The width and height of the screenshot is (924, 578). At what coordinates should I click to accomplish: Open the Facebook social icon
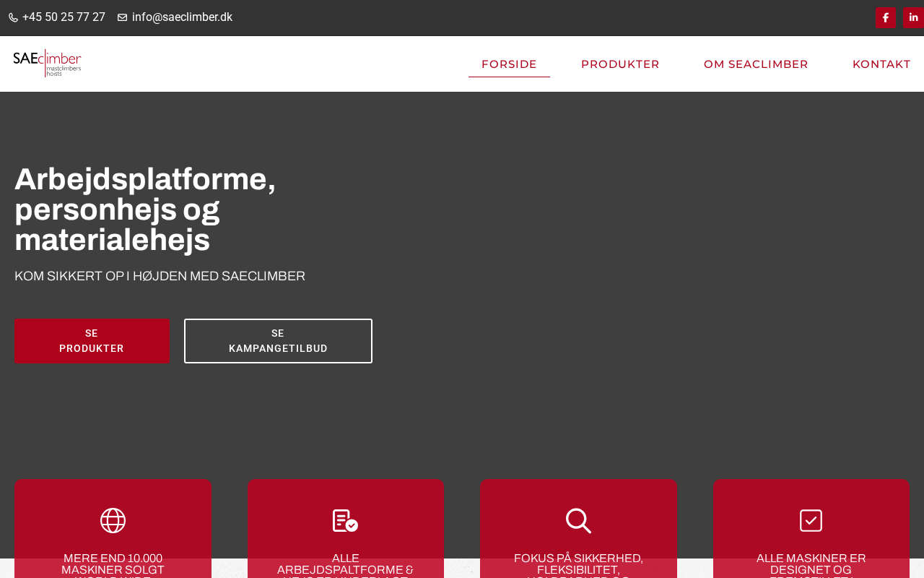pos(886,18)
